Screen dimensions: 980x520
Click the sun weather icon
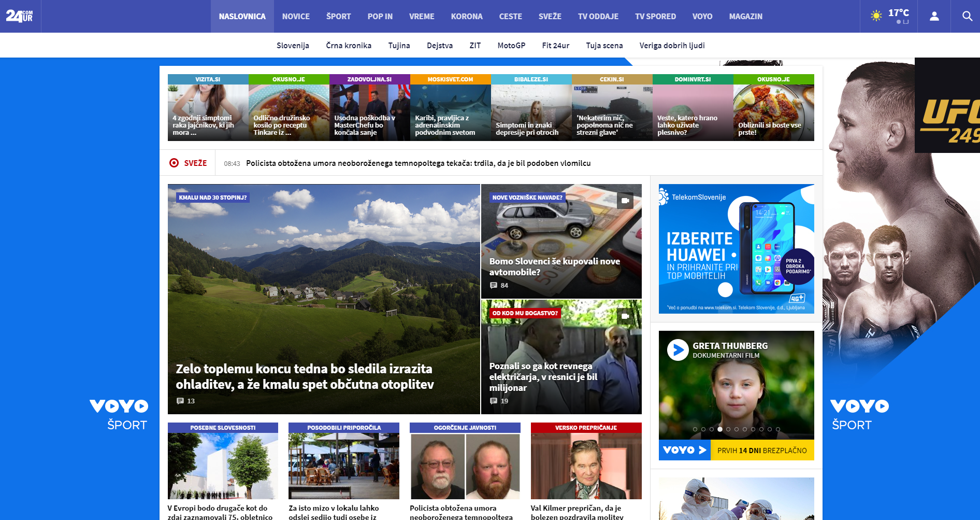[x=876, y=16]
